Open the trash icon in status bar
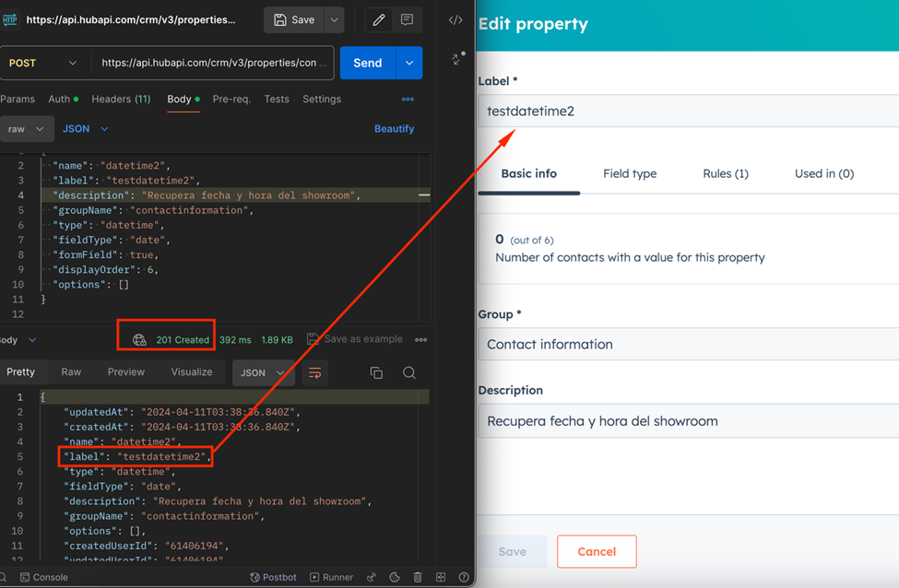899x588 pixels. [x=418, y=577]
